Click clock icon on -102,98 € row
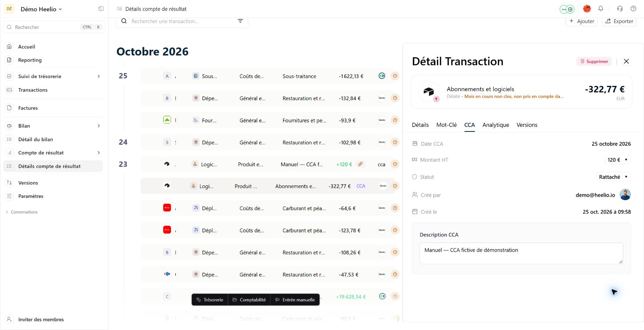The height and width of the screenshot is (330, 644). click(x=395, y=142)
